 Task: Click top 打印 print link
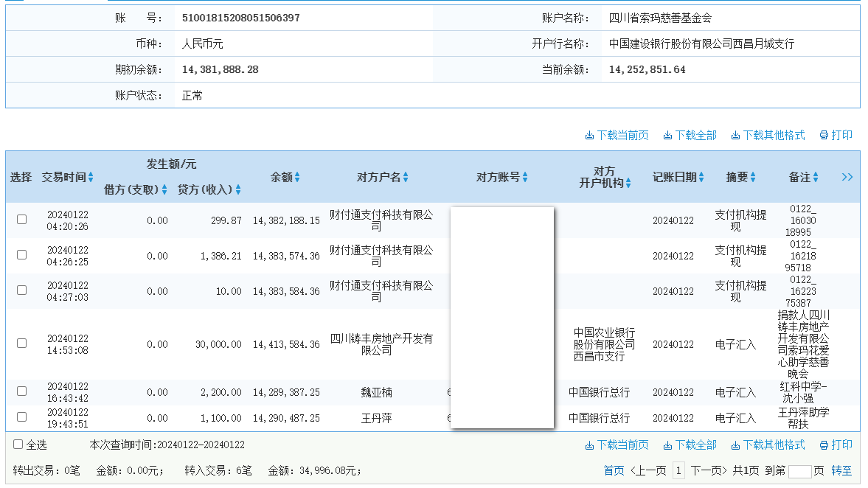[x=836, y=135]
